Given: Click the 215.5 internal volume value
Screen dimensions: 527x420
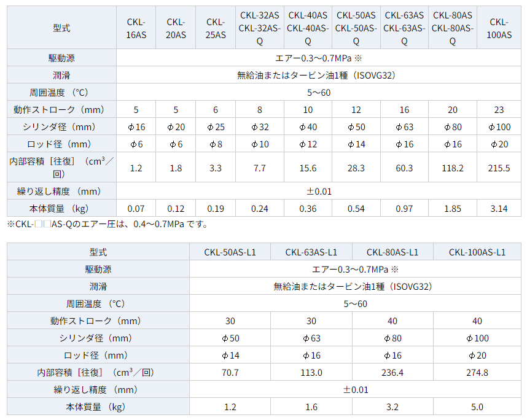Looking at the screenshot, I should click(499, 168).
